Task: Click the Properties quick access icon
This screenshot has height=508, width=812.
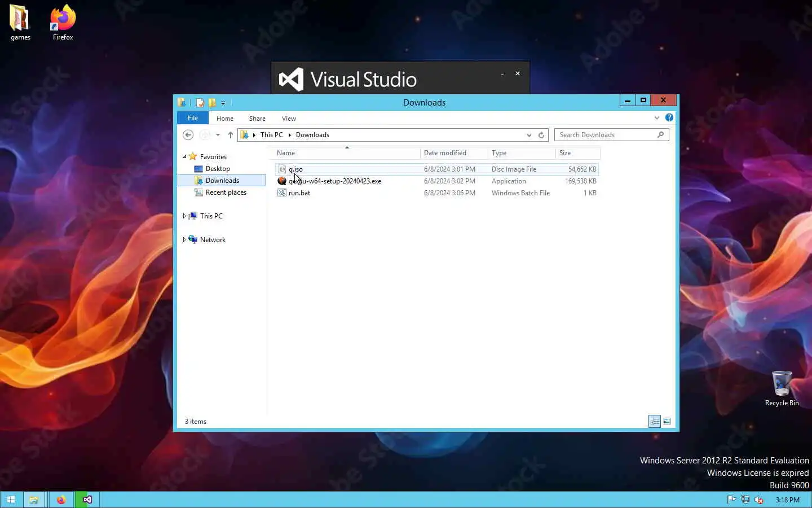Action: click(200, 103)
